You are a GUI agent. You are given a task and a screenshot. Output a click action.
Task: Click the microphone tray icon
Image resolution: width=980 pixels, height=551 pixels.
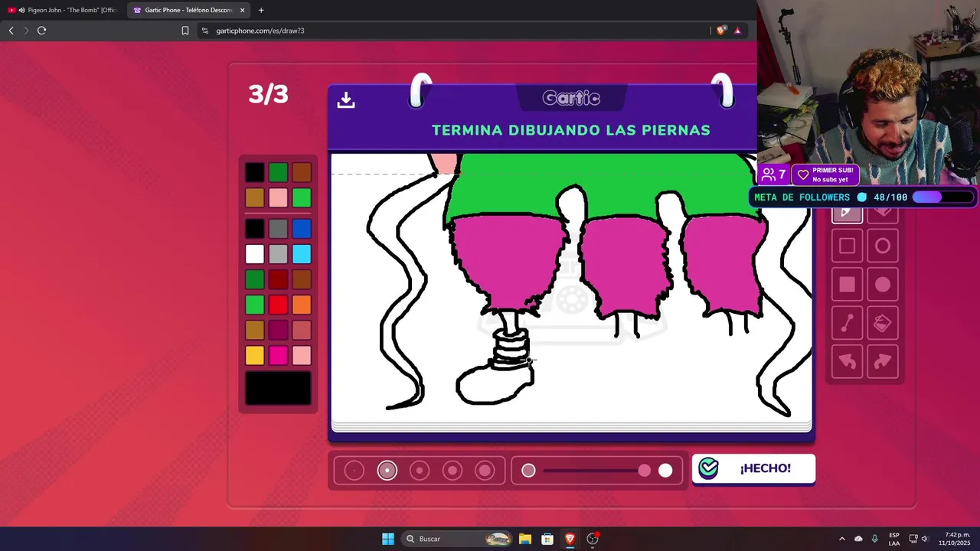click(874, 539)
